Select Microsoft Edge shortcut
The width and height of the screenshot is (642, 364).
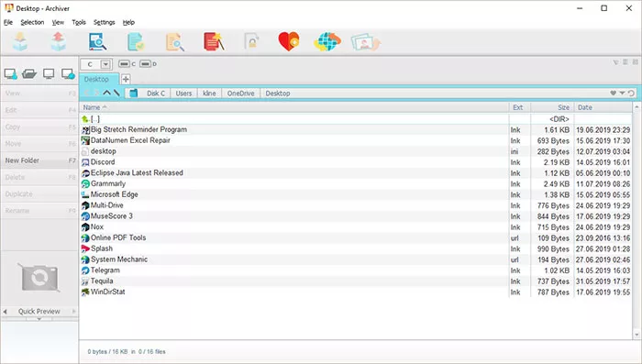[x=356, y=194]
